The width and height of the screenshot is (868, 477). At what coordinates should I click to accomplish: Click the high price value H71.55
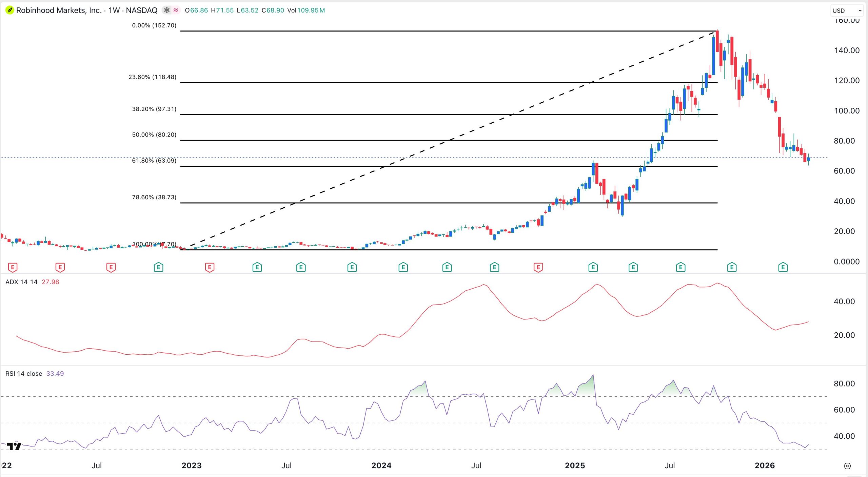[x=222, y=11]
